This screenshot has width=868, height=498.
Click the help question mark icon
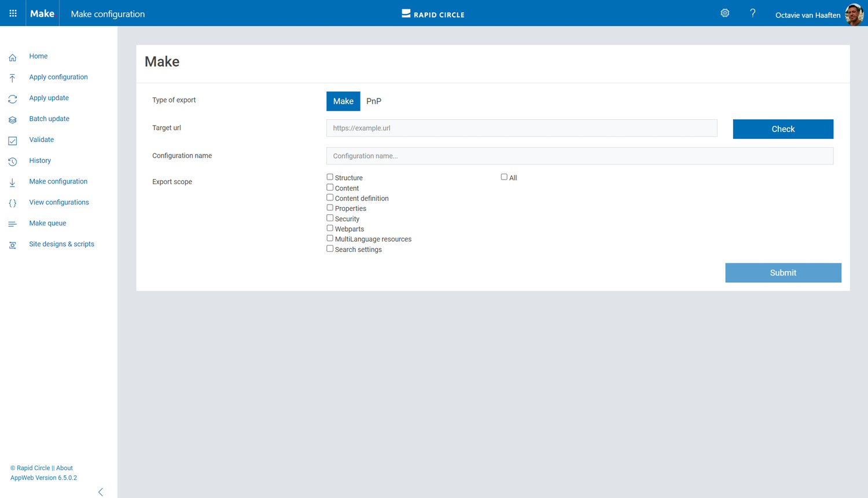752,13
